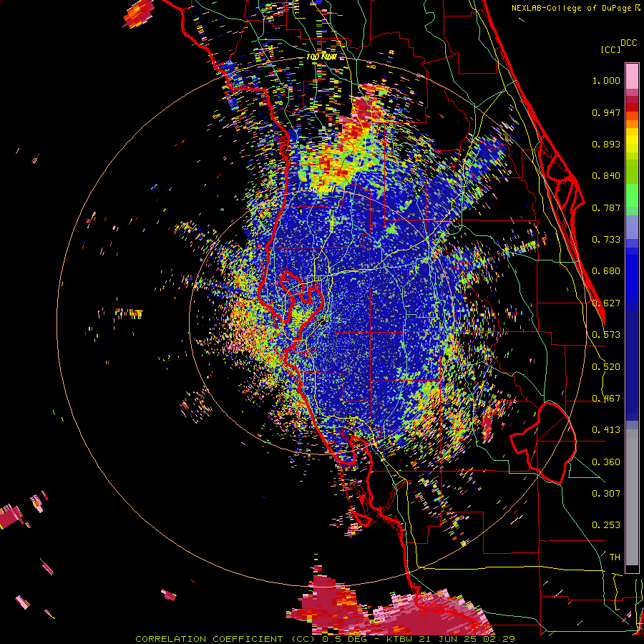Pick the gray segment of the color bar
Screen dimensions: 644x644
pyautogui.click(x=632, y=497)
